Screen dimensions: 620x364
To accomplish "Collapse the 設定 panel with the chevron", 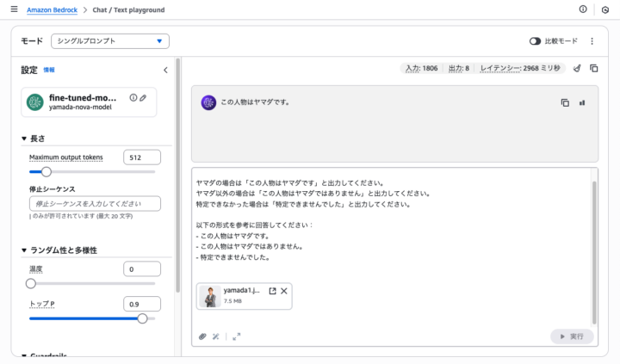I will pos(165,71).
